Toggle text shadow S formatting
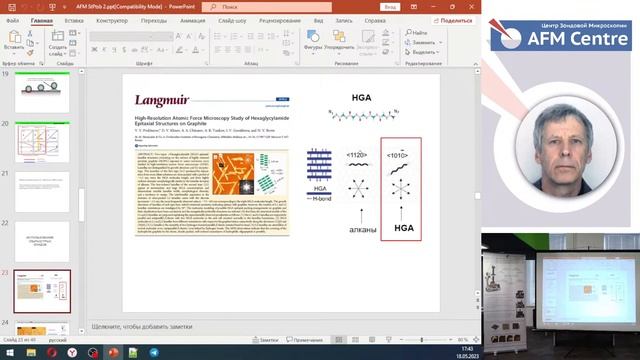This screenshot has width=640, height=360. [x=124, y=50]
